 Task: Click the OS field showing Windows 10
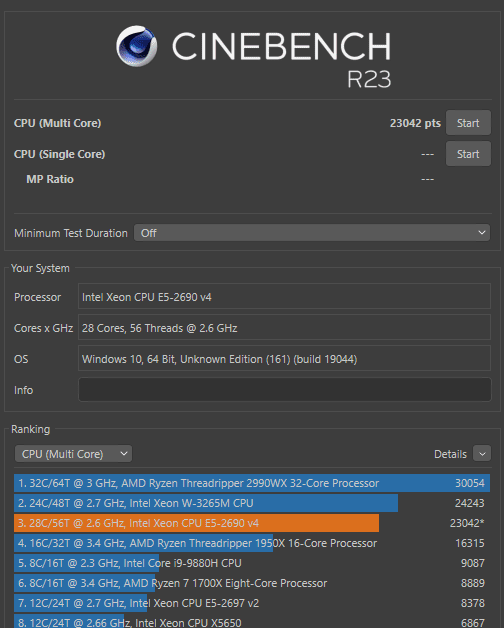284,358
